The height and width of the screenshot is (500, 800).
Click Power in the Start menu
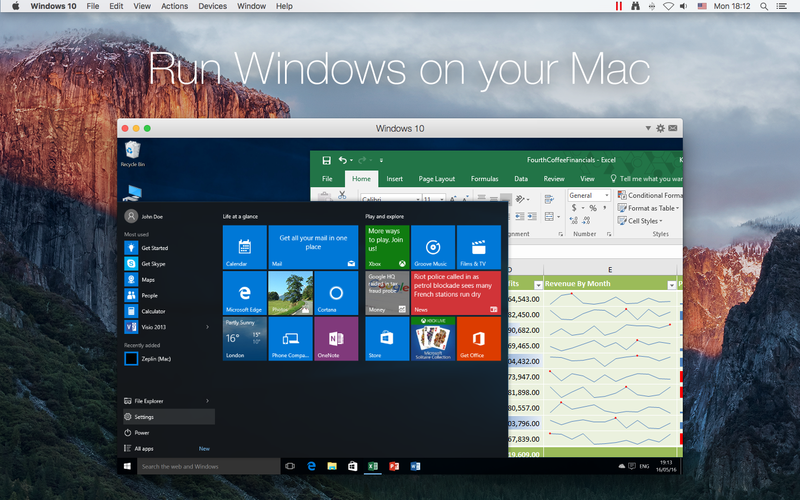point(142,432)
